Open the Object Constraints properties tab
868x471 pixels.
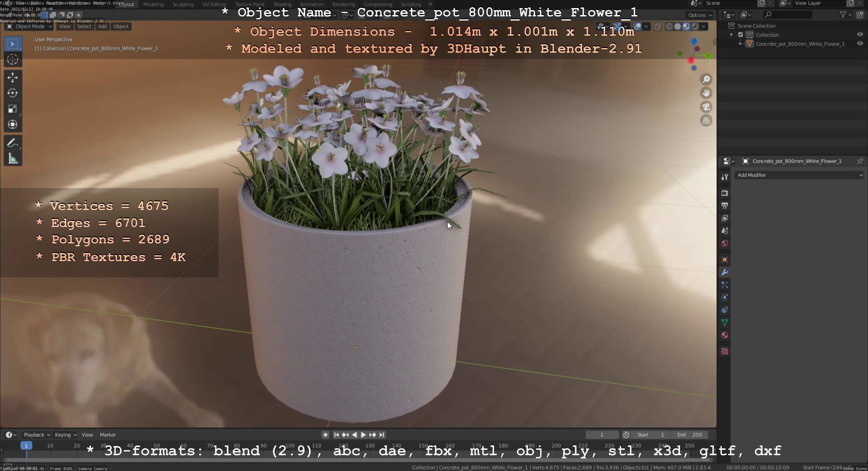pos(725,310)
